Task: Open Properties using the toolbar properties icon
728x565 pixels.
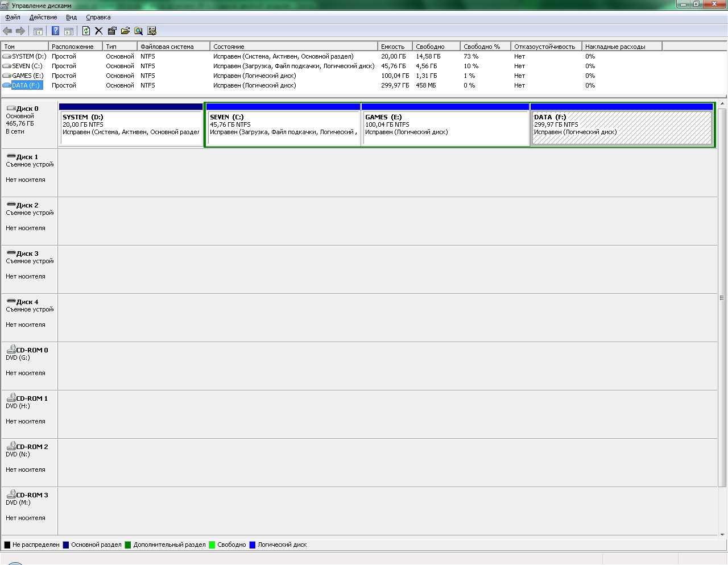Action: (x=112, y=31)
